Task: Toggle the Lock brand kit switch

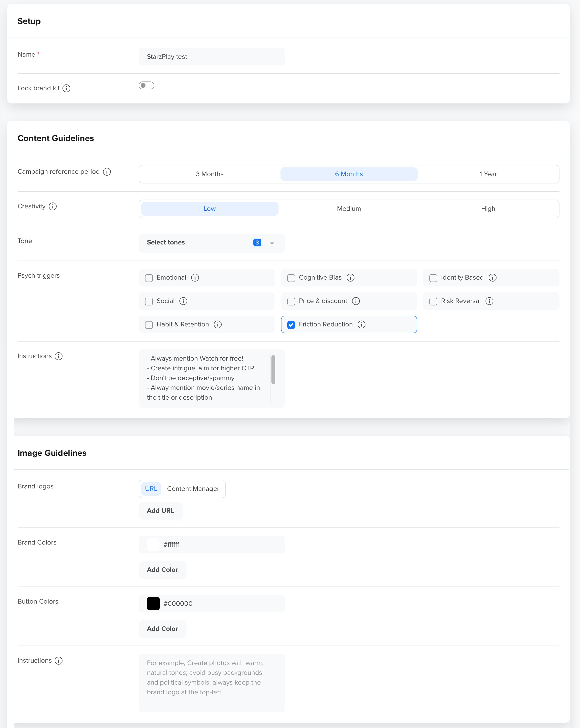Action: coord(146,85)
